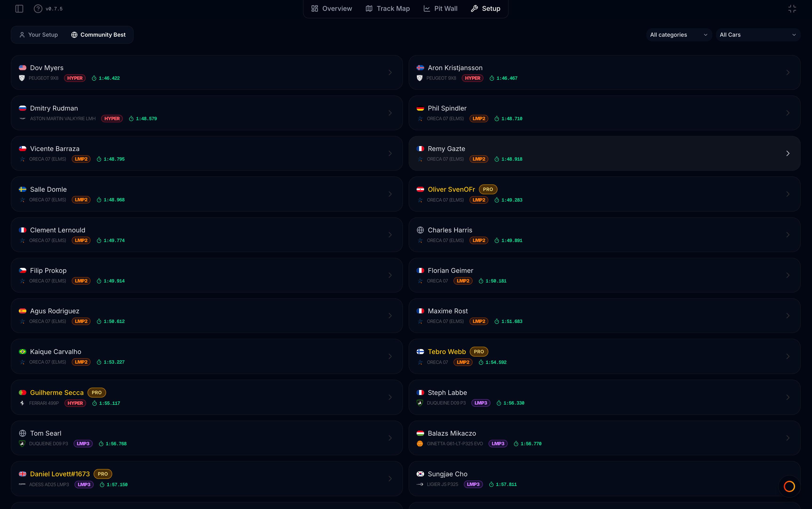
Task: Click the exit fullscreen icon
Action: click(792, 9)
